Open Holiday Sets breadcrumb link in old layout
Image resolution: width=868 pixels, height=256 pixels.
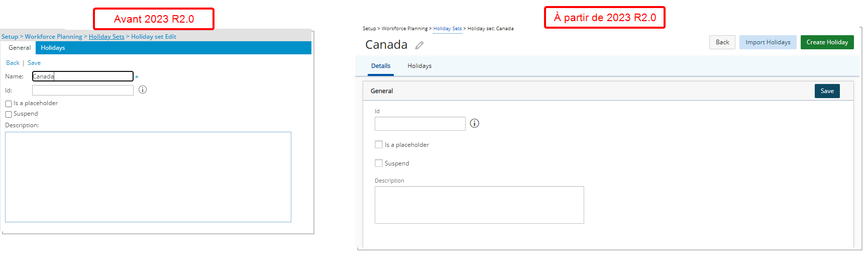(x=106, y=37)
